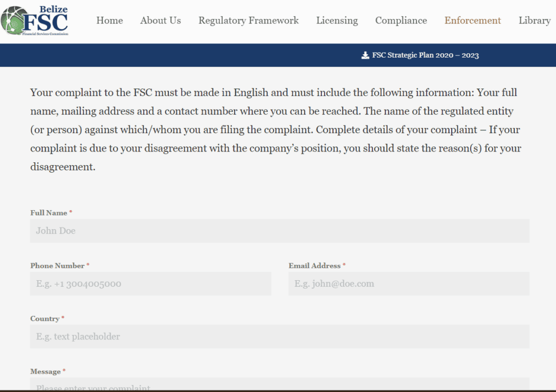Screen dimensions: 556x392
Task: Open the Compliance section
Action: click(401, 21)
